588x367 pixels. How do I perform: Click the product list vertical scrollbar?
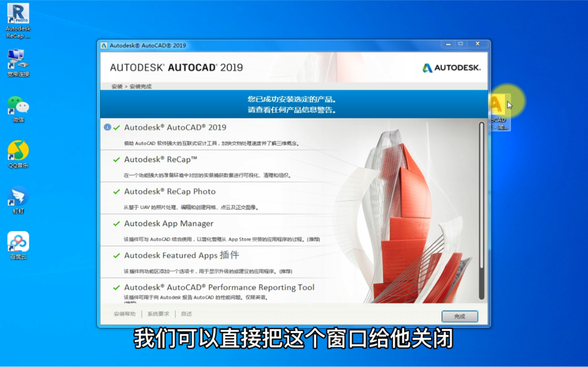tap(481, 211)
